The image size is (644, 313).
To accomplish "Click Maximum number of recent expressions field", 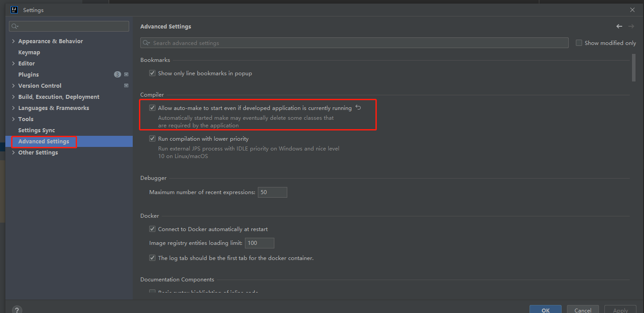I will point(273,192).
